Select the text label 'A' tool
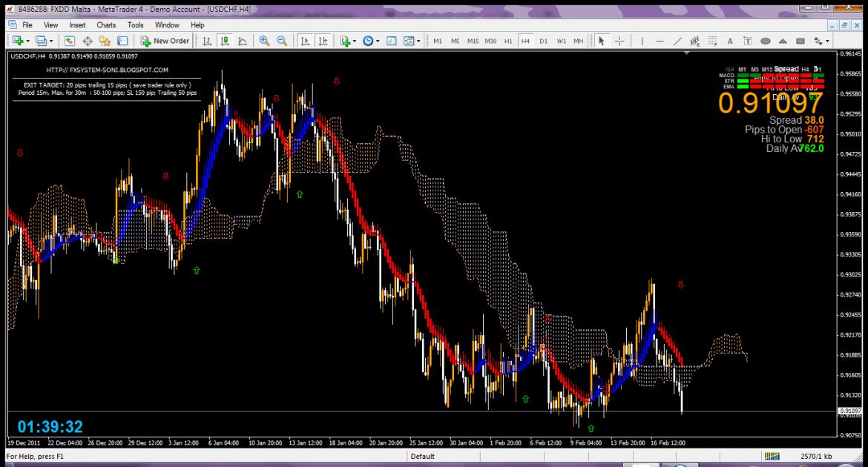The image size is (868, 467). tap(729, 41)
